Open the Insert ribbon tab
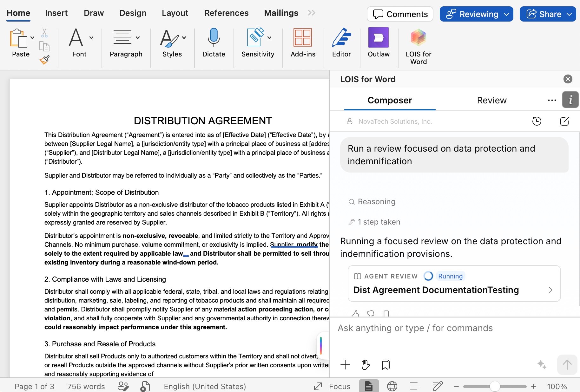The image size is (580, 392). coord(56,13)
